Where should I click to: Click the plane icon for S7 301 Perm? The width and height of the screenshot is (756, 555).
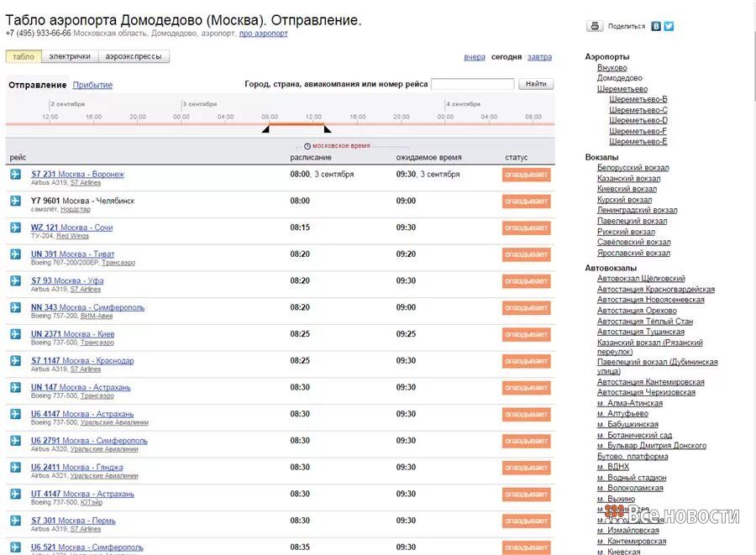[15, 521]
